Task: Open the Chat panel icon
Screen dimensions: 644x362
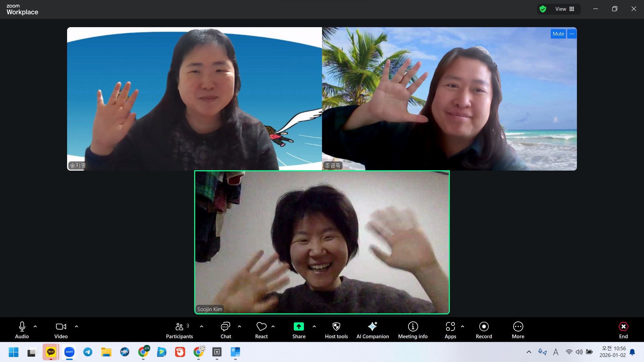Action: [225, 327]
